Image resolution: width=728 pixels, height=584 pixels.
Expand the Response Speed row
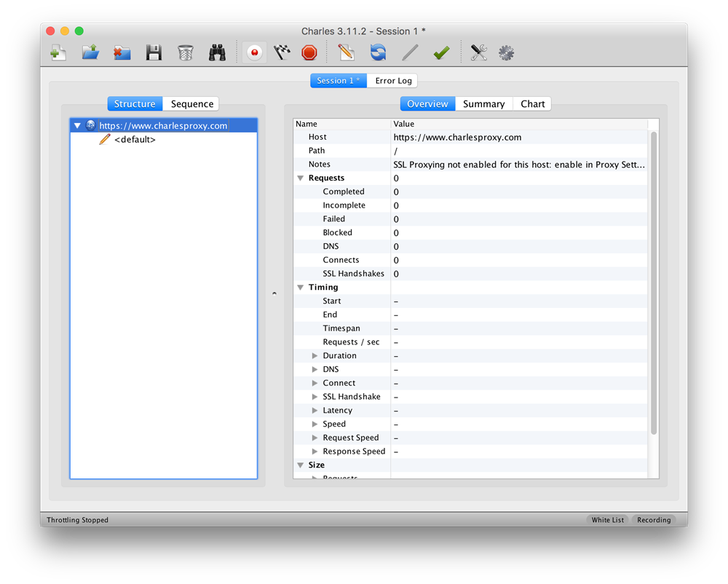(x=314, y=451)
